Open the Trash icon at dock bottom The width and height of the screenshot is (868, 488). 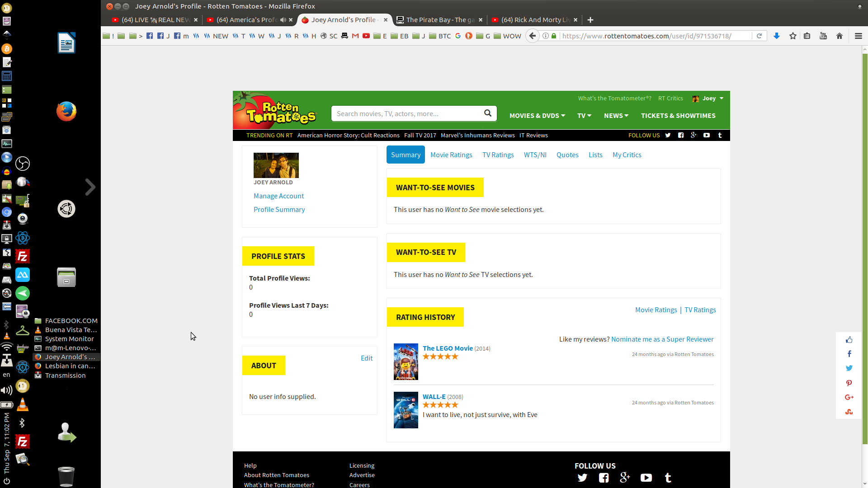click(x=66, y=477)
